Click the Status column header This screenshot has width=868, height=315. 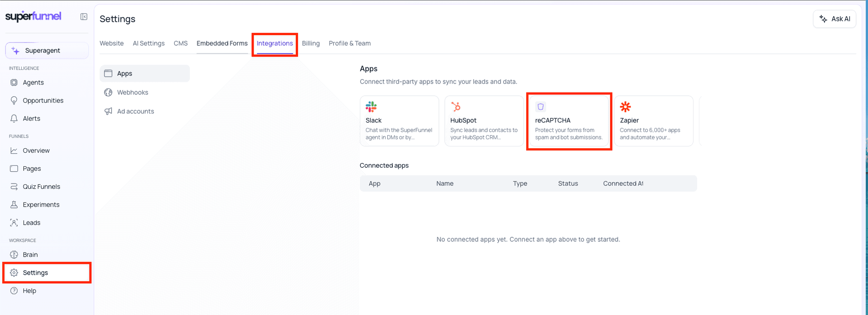tap(568, 183)
